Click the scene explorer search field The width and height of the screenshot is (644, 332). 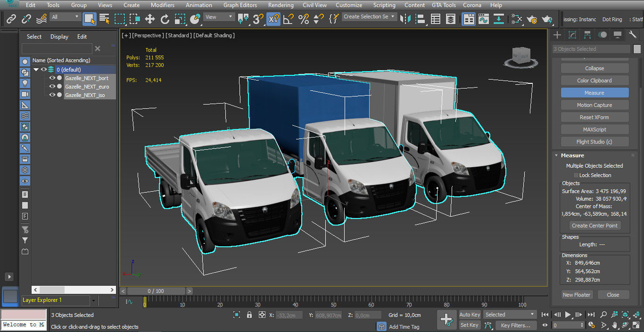[57, 49]
